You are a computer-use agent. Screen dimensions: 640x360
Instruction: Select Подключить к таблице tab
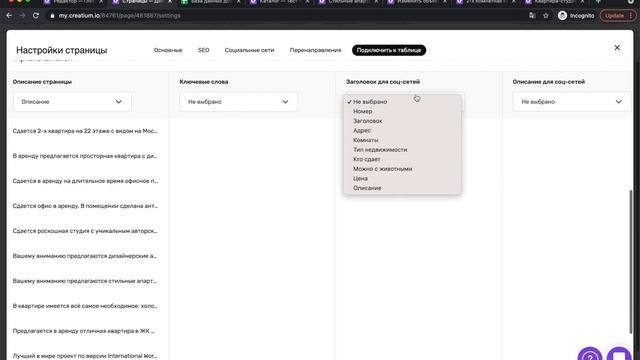[389, 50]
